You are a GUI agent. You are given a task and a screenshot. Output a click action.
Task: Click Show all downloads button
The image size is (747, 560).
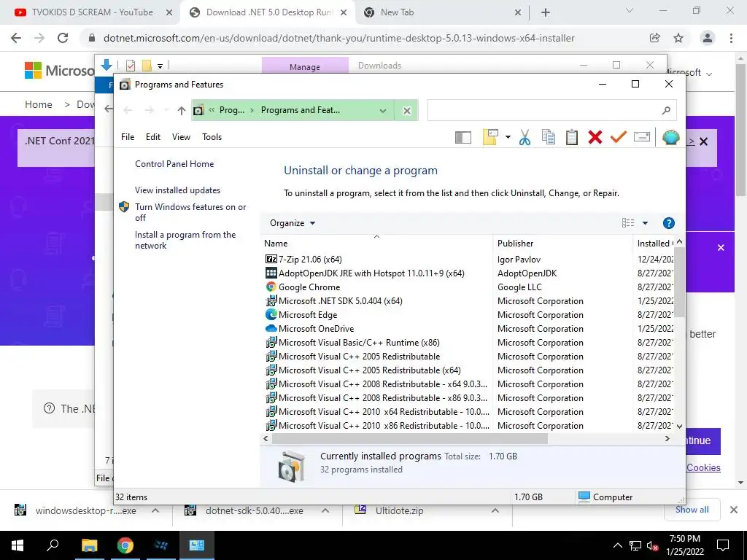tap(692, 510)
